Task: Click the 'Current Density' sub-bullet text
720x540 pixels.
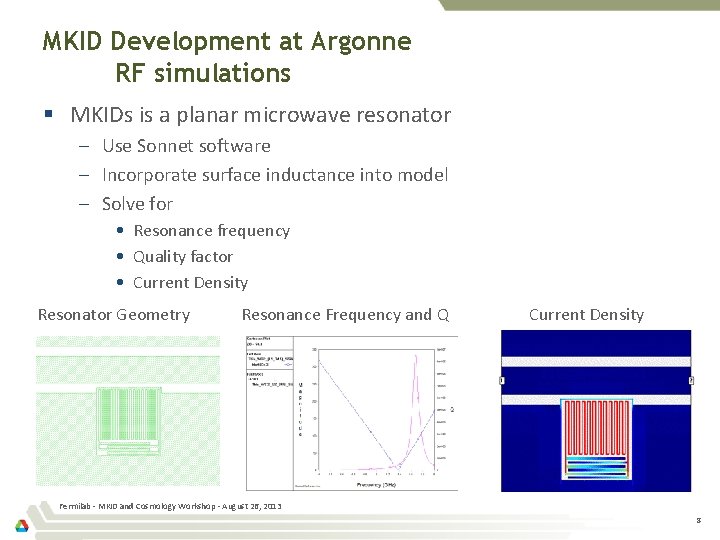Action: point(191,282)
